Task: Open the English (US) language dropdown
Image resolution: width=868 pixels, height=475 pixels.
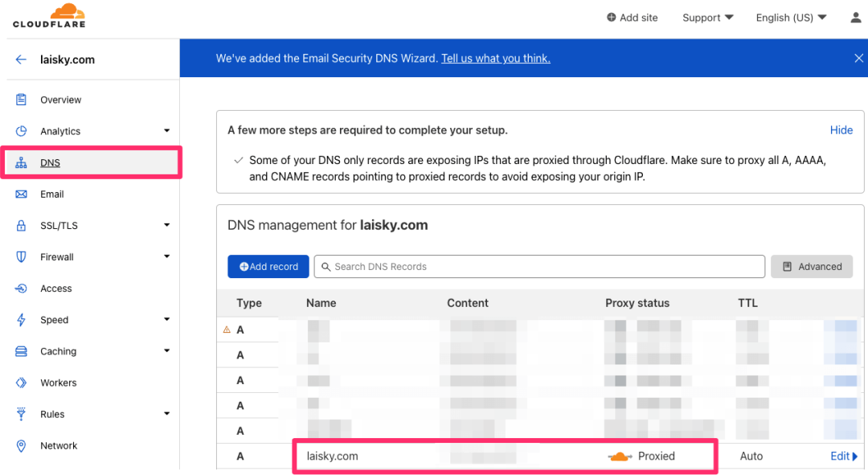Action: (x=789, y=17)
